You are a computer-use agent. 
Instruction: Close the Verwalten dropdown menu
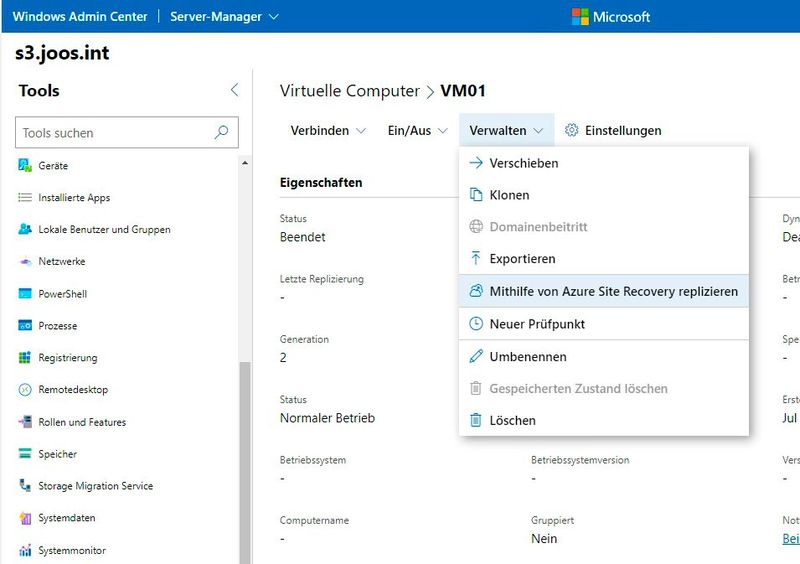point(506,131)
